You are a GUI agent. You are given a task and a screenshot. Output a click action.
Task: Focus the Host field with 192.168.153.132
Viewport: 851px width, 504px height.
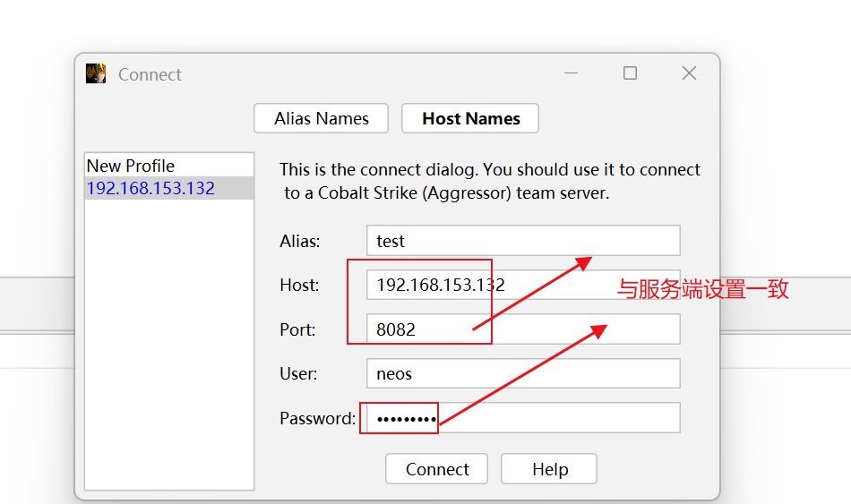(x=523, y=285)
